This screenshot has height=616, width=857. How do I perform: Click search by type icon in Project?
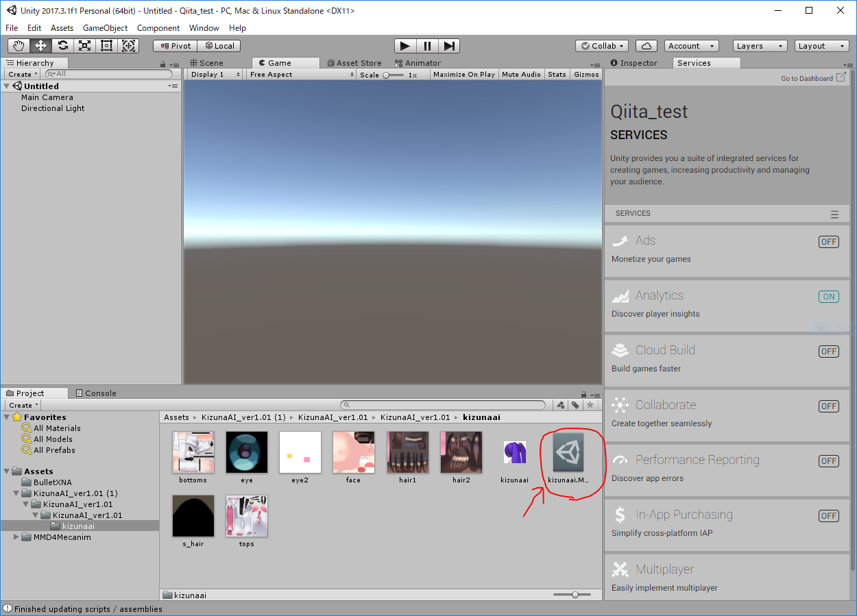tap(561, 405)
